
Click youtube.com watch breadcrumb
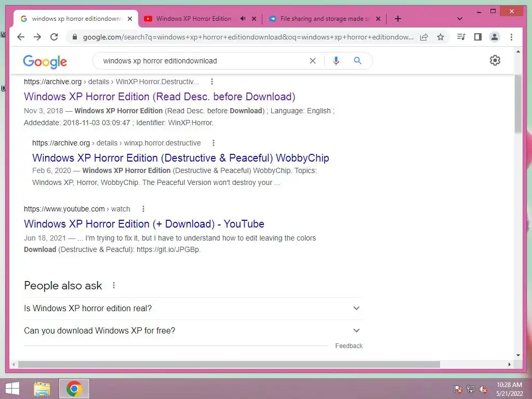click(x=77, y=209)
